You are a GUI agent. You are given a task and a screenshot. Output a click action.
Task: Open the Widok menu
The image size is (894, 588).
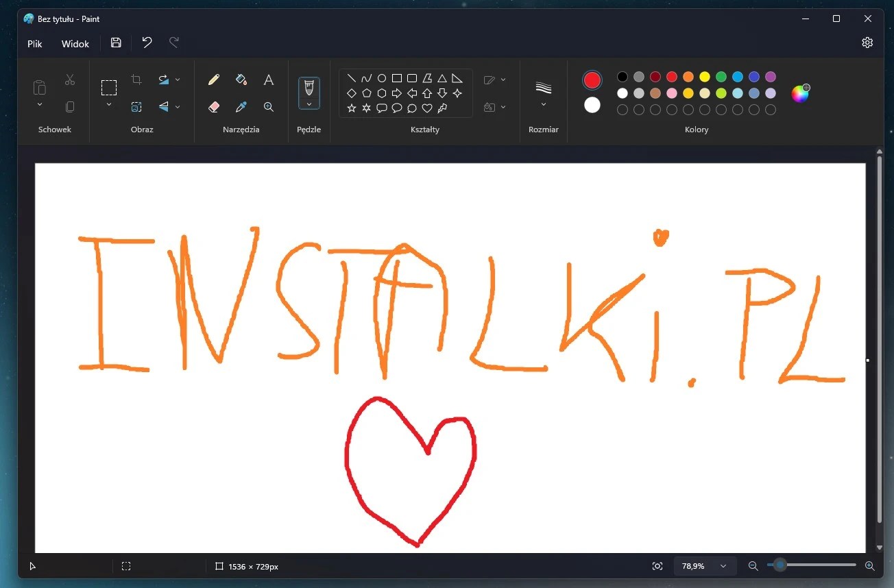click(74, 43)
